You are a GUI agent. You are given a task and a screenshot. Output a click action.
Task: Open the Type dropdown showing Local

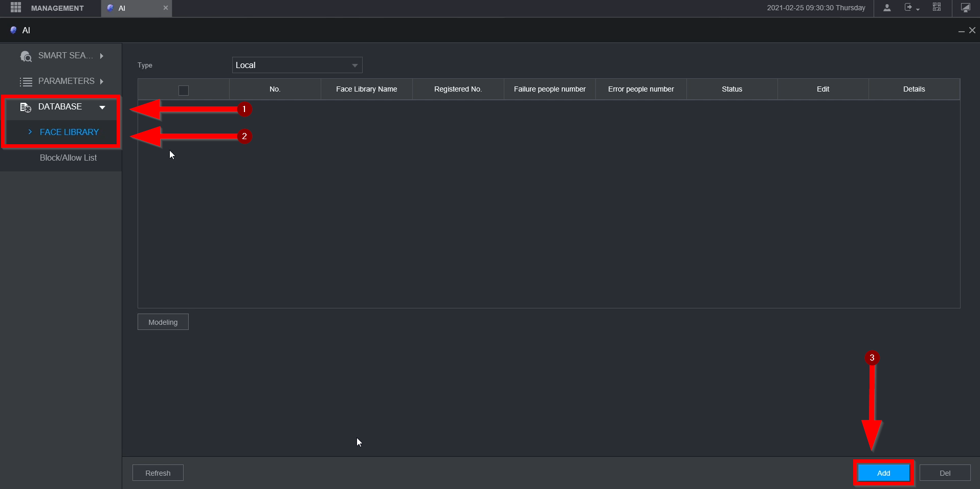297,65
